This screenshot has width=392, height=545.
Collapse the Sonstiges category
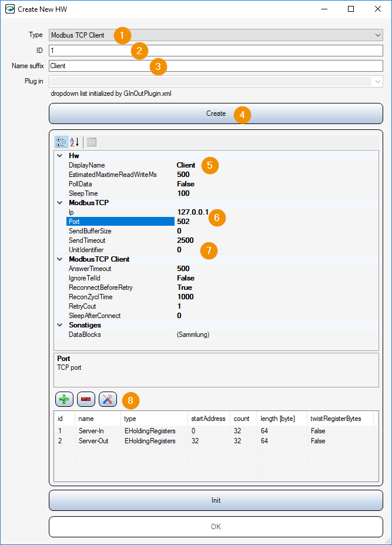(60, 325)
